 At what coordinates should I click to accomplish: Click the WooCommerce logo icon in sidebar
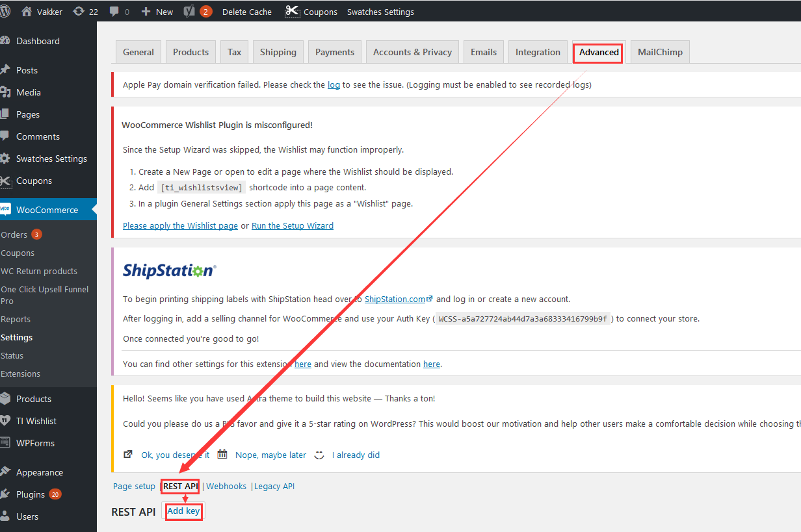click(5, 209)
